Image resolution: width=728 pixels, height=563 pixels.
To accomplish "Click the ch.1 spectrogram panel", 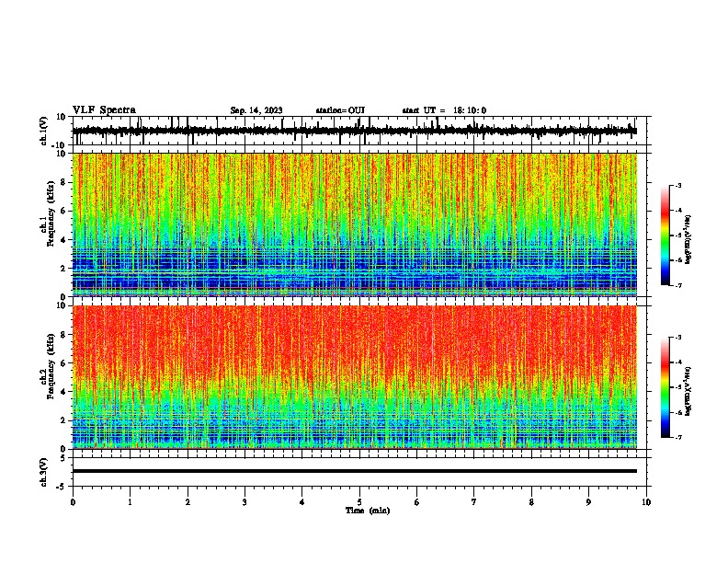I will pyautogui.click(x=355, y=224).
